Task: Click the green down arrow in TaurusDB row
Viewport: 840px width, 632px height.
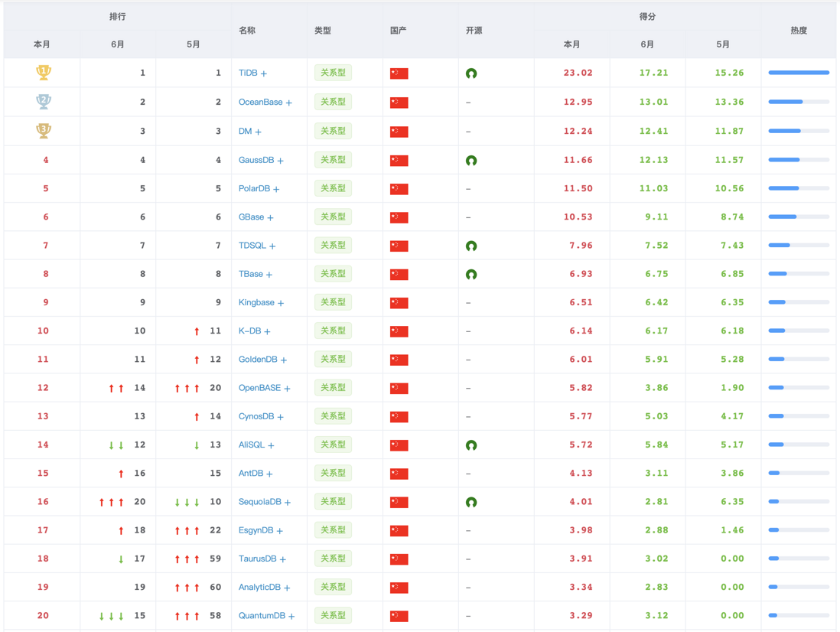Action: coord(121,559)
